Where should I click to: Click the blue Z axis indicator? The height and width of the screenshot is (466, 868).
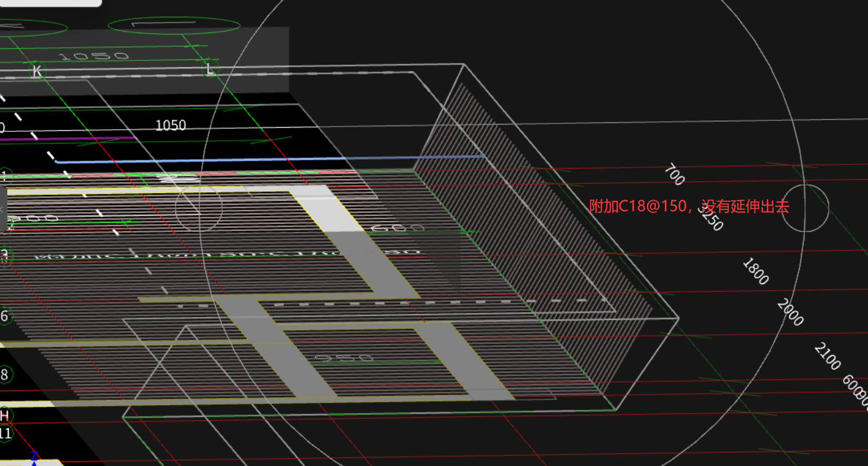click(x=35, y=457)
